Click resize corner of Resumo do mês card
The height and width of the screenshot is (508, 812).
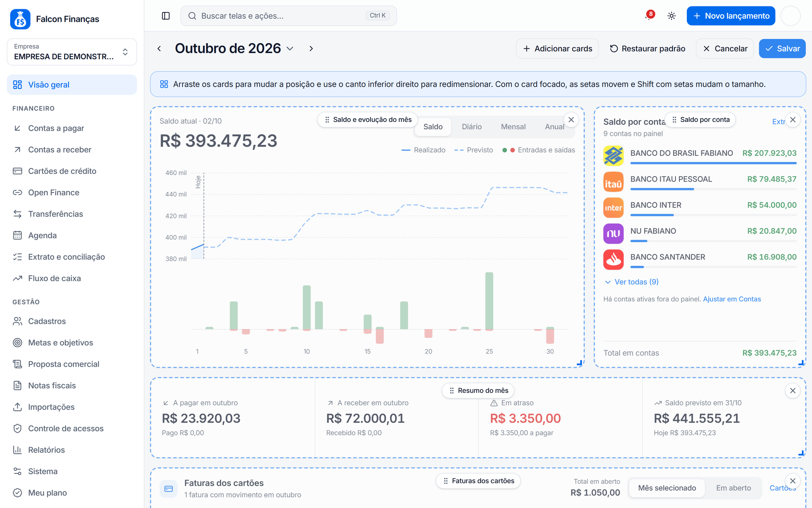tap(801, 453)
